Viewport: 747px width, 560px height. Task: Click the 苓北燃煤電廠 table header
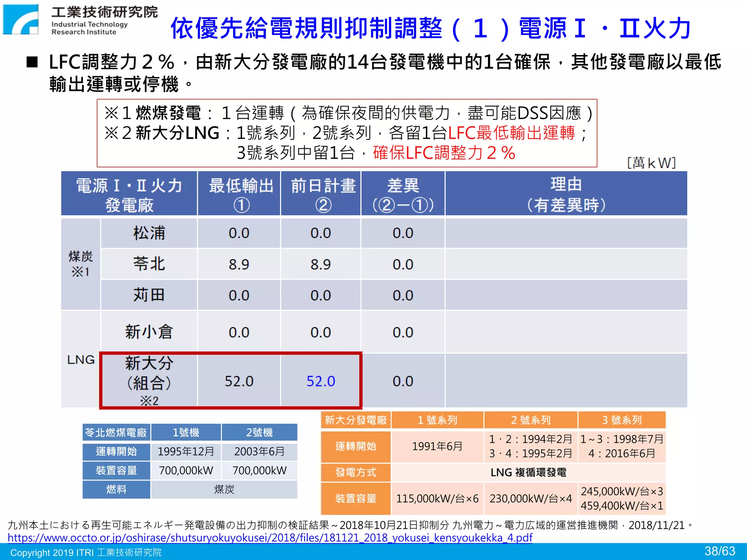click(116, 432)
